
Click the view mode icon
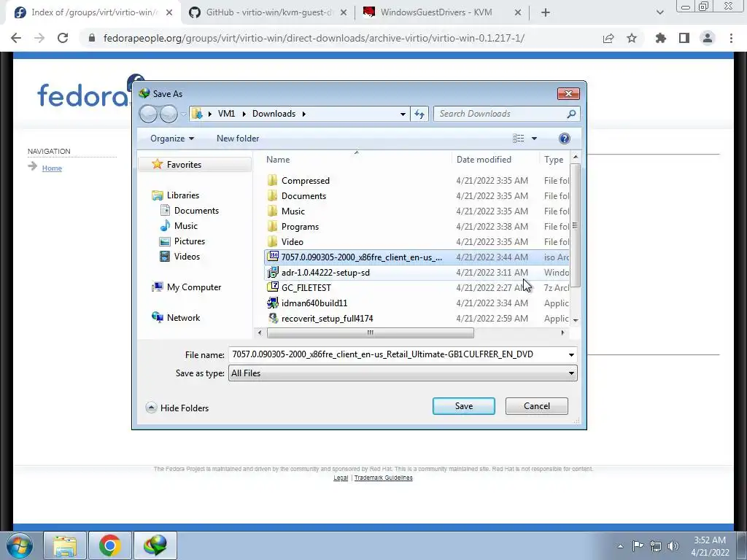(519, 139)
